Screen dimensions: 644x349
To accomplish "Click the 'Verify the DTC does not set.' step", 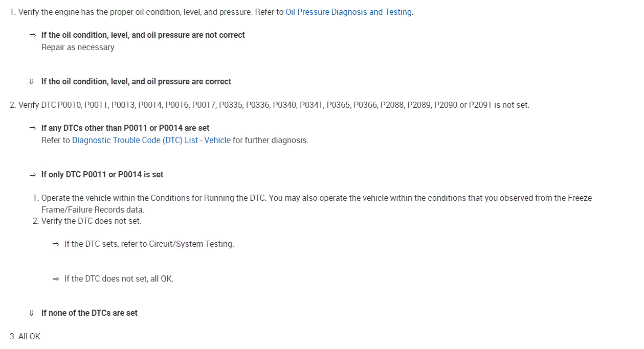I will (x=91, y=221).
